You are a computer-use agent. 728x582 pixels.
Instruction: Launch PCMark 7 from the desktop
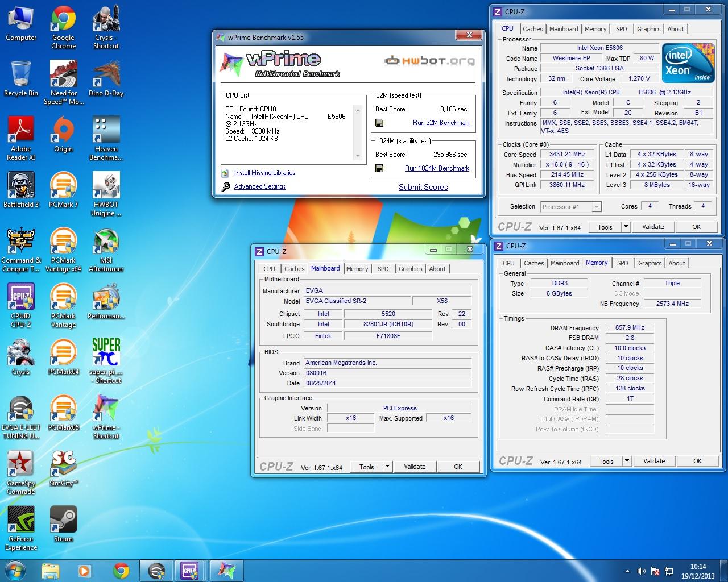click(x=63, y=190)
